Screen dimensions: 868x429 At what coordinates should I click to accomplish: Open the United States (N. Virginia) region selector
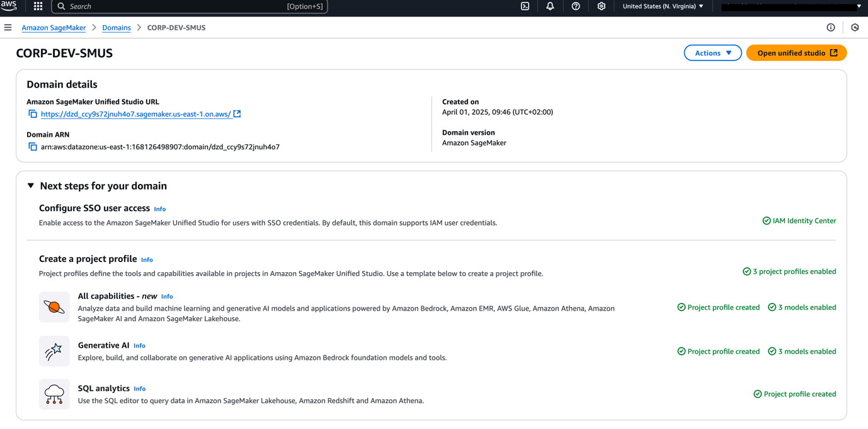point(662,6)
